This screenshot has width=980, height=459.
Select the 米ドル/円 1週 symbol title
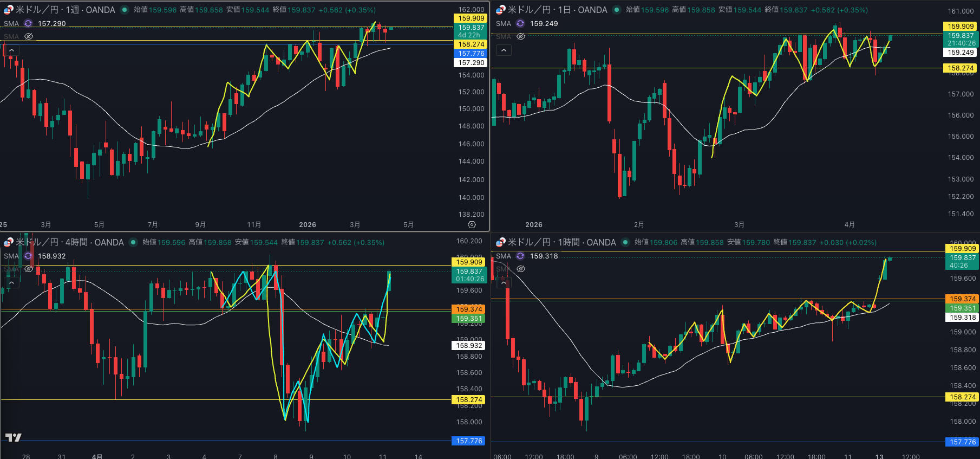tap(65, 10)
